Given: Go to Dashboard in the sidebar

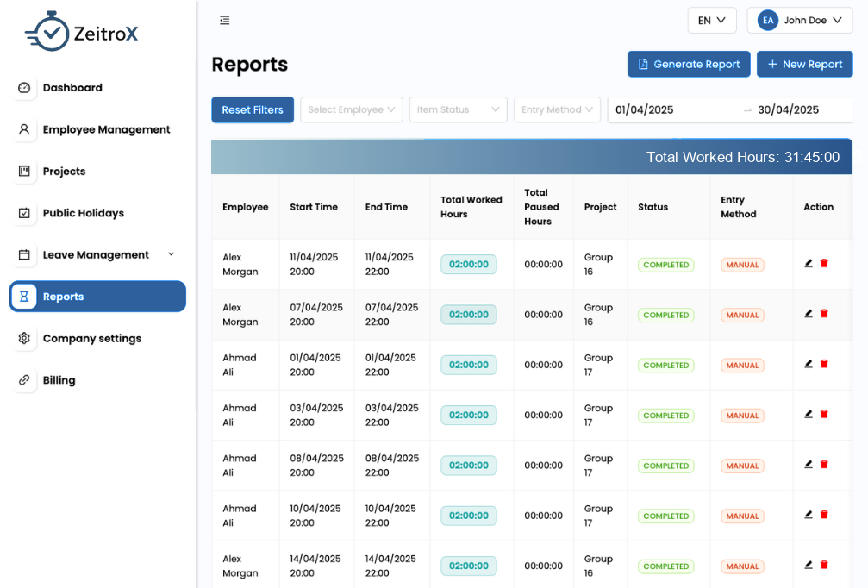Looking at the screenshot, I should pyautogui.click(x=72, y=88).
